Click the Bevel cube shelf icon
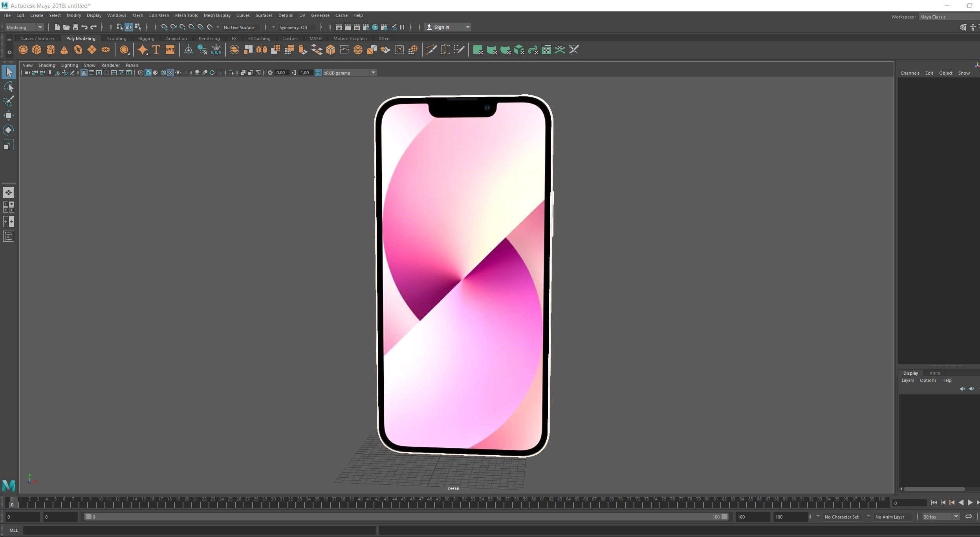980x537 pixels. 331,50
